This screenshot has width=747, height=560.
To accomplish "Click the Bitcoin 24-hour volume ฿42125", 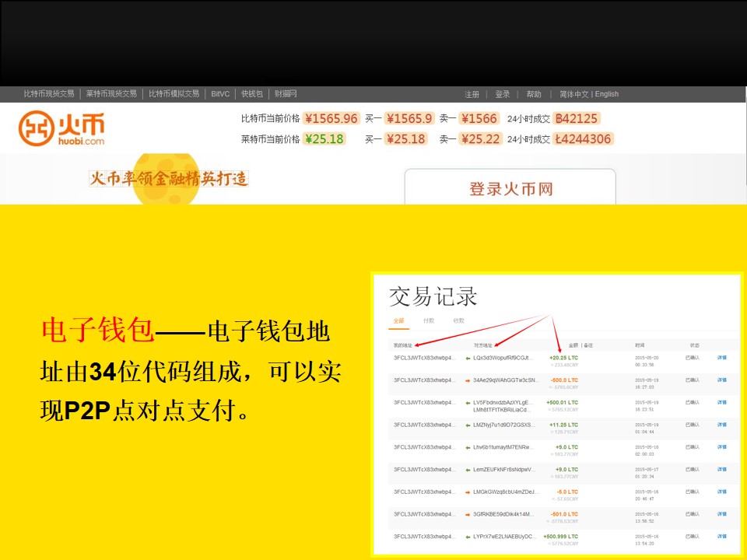I will tap(577, 118).
